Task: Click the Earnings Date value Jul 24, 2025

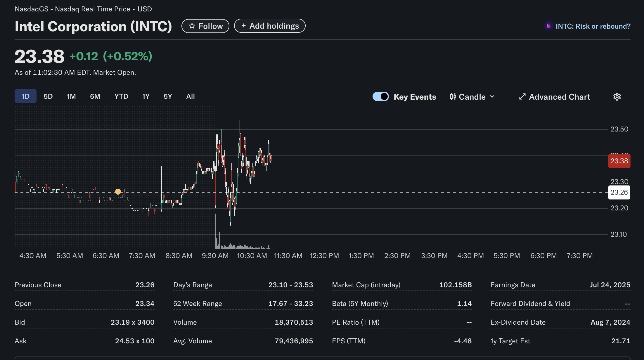Action: point(610,285)
